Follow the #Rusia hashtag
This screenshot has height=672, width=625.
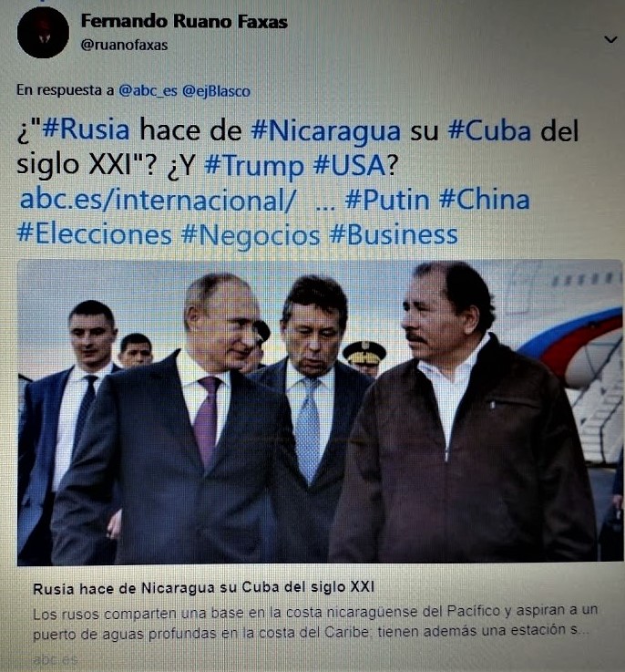pyautogui.click(x=86, y=129)
